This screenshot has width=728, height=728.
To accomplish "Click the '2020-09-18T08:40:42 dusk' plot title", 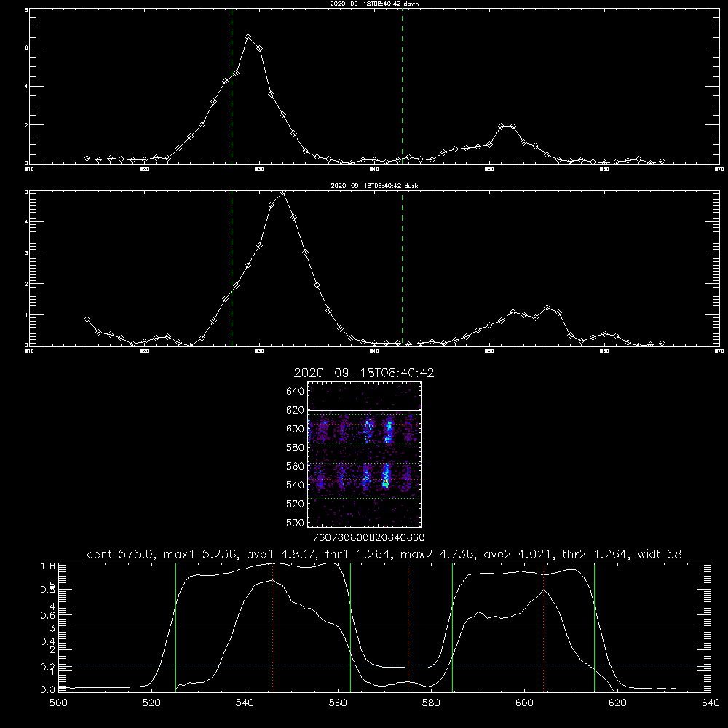I will click(x=374, y=186).
